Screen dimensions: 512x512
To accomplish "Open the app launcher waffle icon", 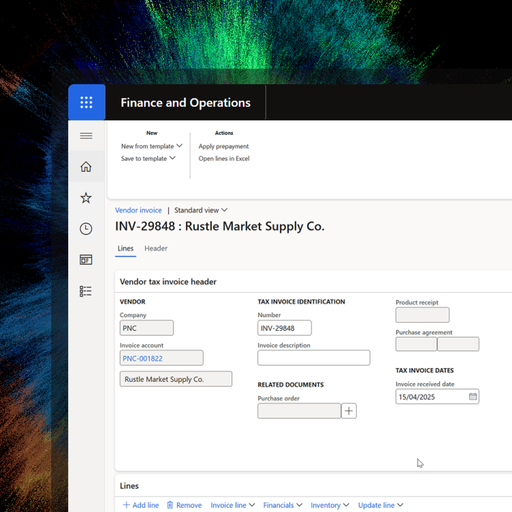I will tap(86, 102).
